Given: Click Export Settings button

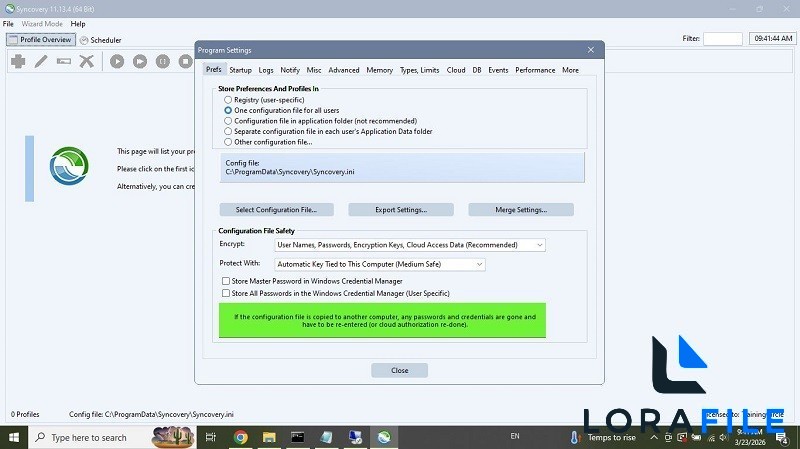Looking at the screenshot, I should tap(401, 210).
